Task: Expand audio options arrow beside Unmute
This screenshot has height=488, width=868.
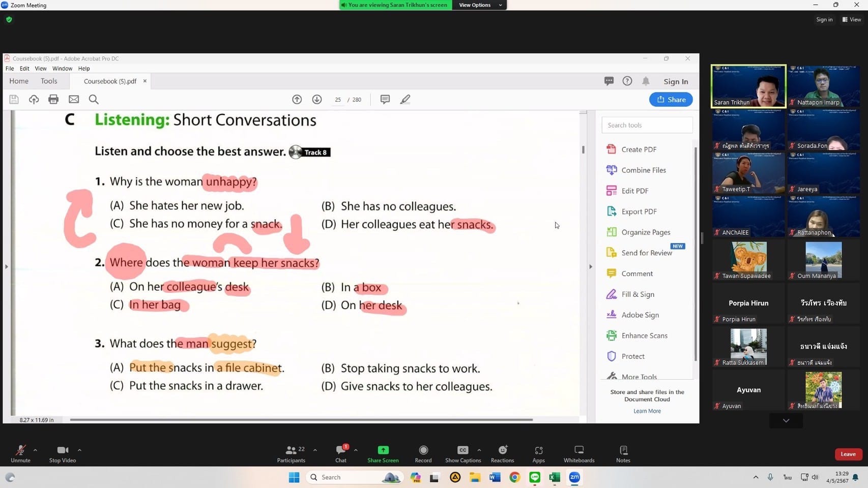Action: (x=35, y=450)
